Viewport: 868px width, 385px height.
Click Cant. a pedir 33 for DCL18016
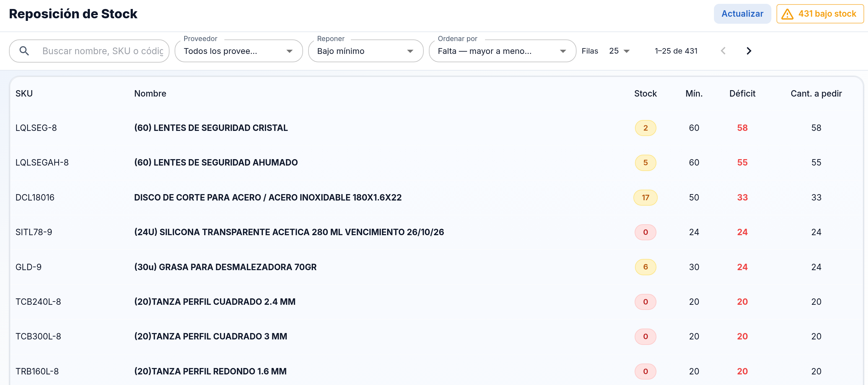click(x=816, y=197)
